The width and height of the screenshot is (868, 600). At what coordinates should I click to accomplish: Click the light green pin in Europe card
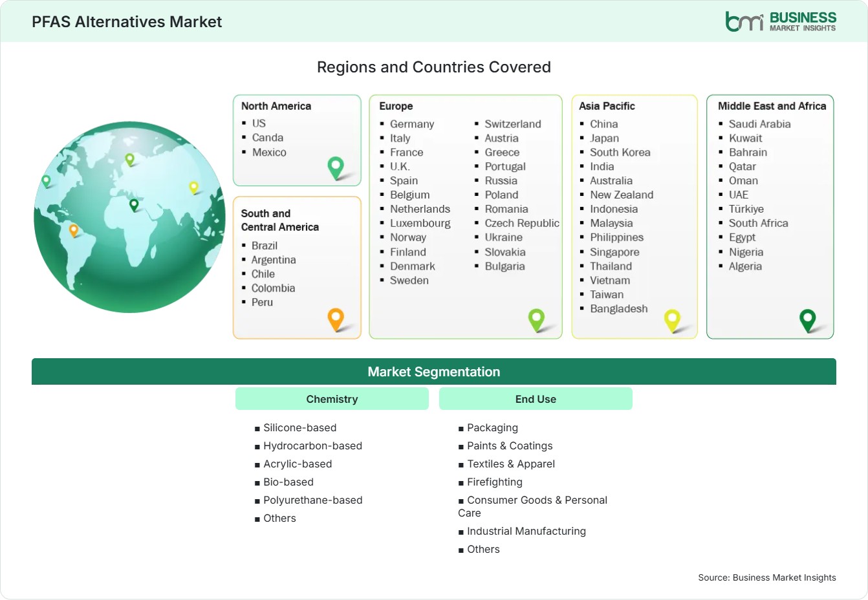pos(536,319)
